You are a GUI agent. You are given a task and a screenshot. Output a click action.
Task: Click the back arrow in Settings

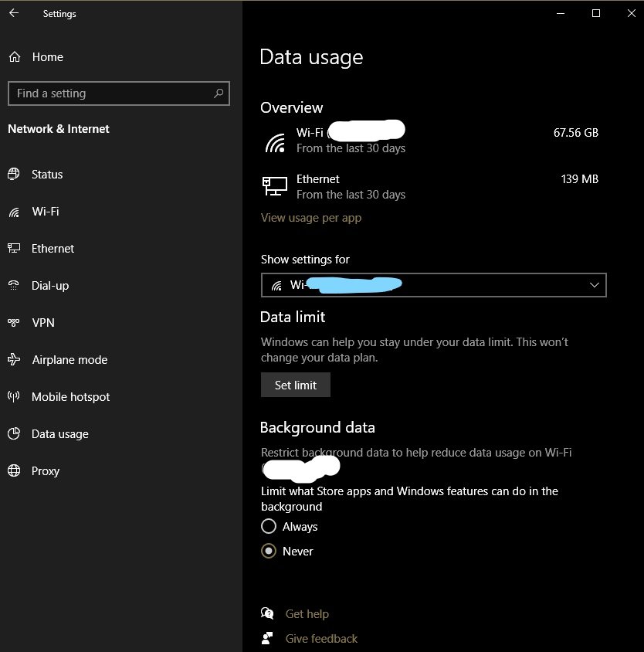[x=14, y=13]
